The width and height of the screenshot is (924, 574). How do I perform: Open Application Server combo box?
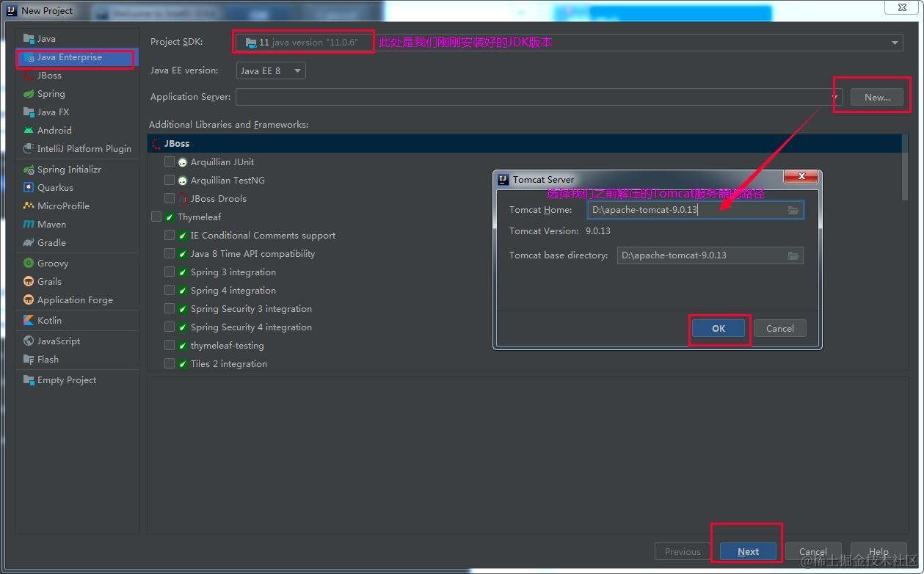[x=539, y=97]
